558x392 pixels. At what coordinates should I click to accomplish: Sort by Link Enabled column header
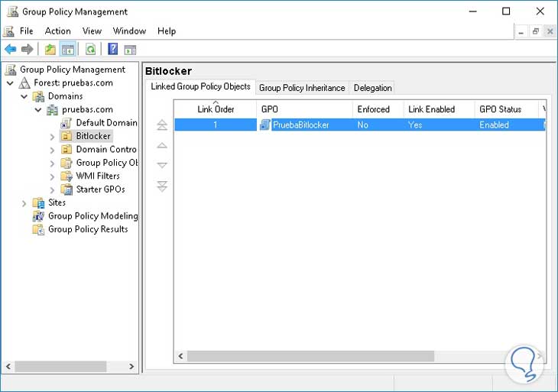tap(440, 109)
